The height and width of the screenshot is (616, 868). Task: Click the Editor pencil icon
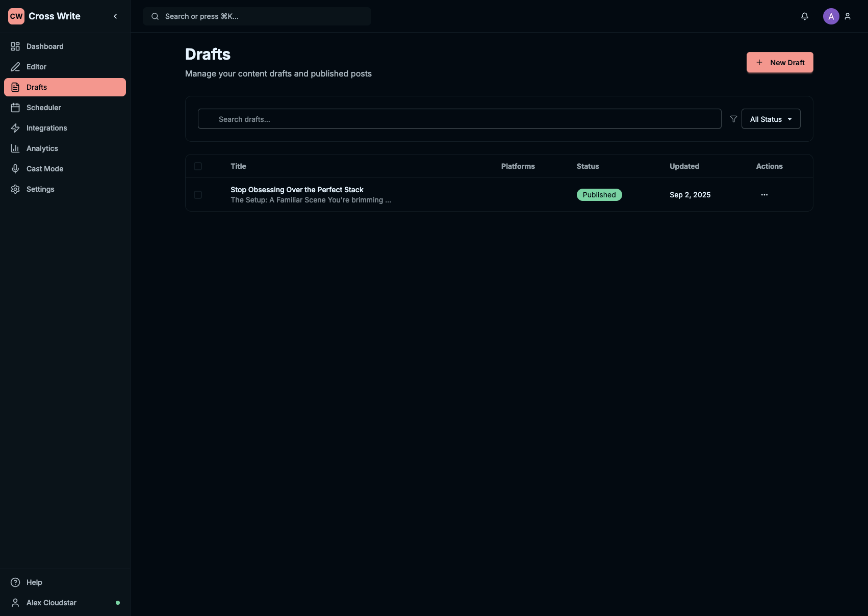(x=15, y=67)
